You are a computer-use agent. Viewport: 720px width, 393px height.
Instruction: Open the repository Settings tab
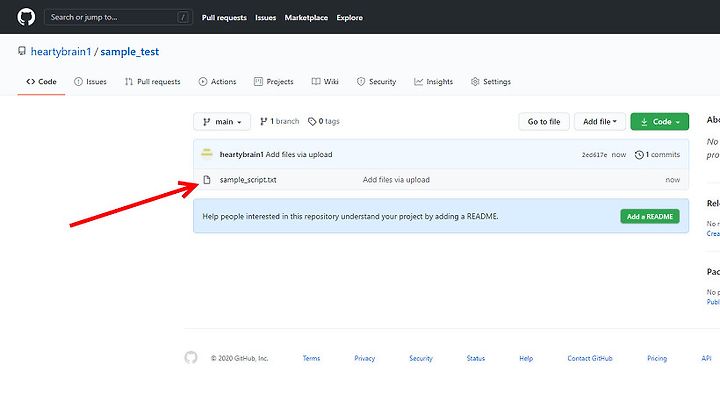(491, 82)
